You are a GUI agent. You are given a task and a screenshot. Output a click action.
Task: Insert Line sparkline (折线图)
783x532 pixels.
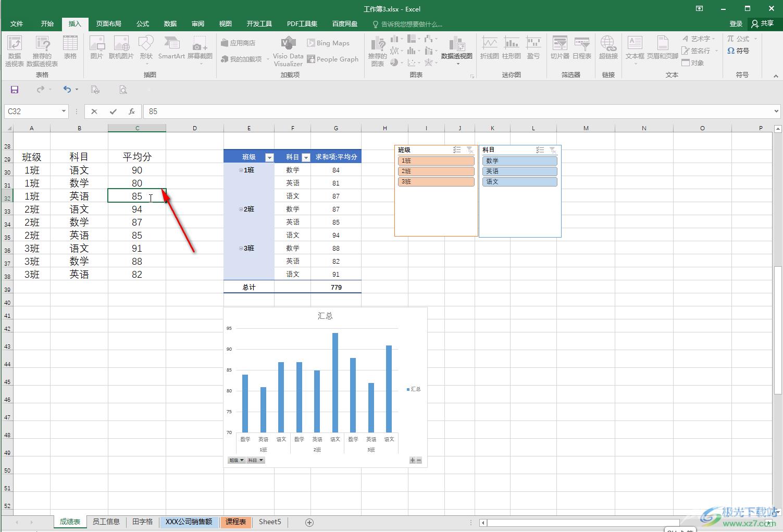(x=490, y=48)
